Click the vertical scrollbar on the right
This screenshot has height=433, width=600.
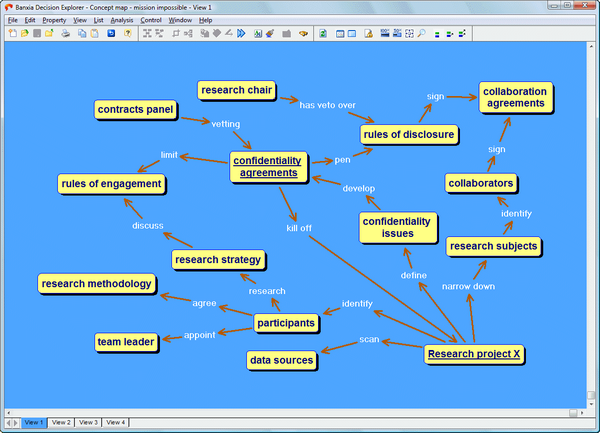click(x=594, y=220)
